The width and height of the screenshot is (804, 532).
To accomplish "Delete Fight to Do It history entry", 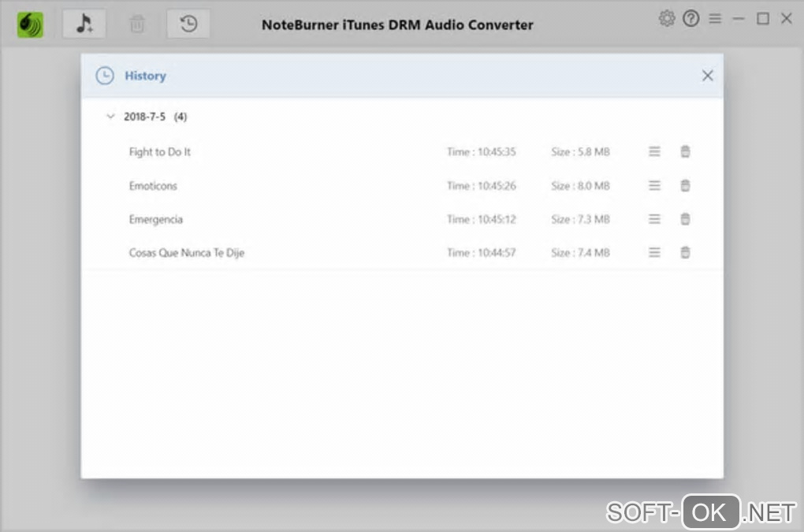I will (685, 151).
